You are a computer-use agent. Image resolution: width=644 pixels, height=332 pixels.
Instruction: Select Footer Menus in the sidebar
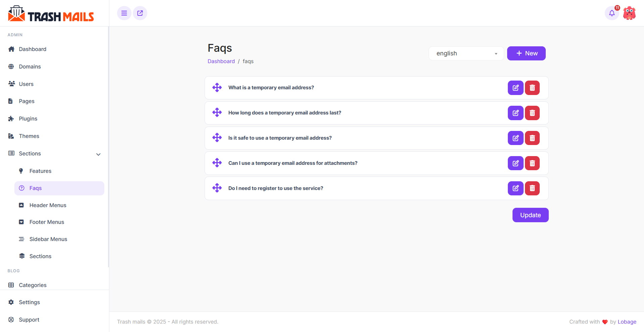coord(46,222)
